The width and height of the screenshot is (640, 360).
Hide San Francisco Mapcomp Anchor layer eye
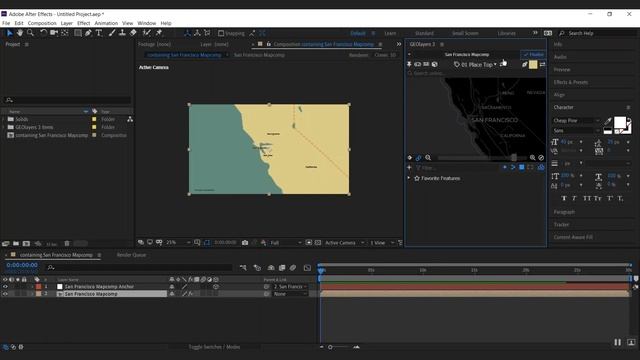pyautogui.click(x=5, y=287)
